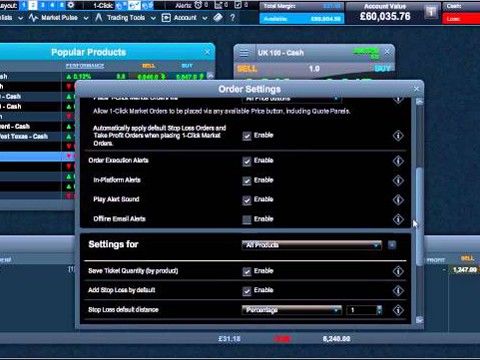Info icon for In-Platform Alerts
Screen dimensions: 480x360
coord(398,180)
